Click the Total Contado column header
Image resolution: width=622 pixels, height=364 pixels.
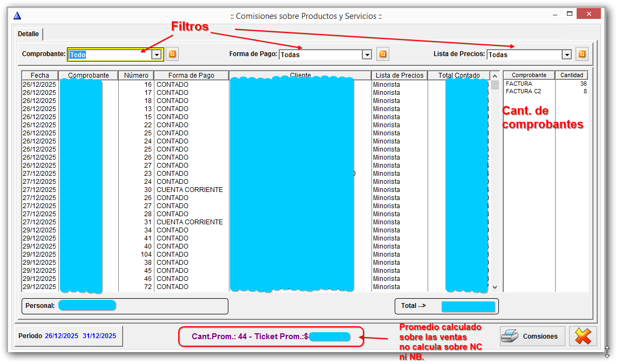[459, 75]
